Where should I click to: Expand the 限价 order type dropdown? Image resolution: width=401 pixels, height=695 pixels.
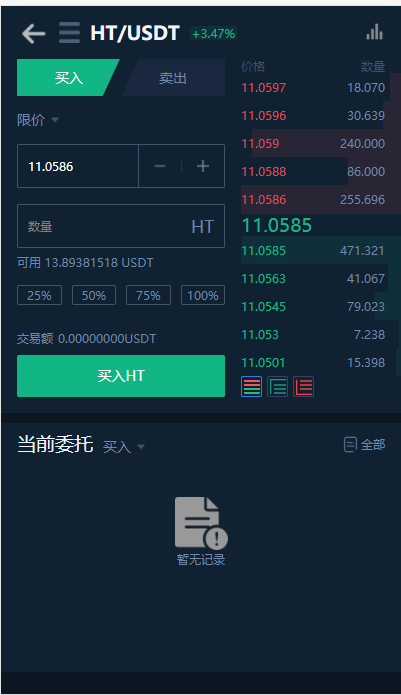(x=38, y=120)
